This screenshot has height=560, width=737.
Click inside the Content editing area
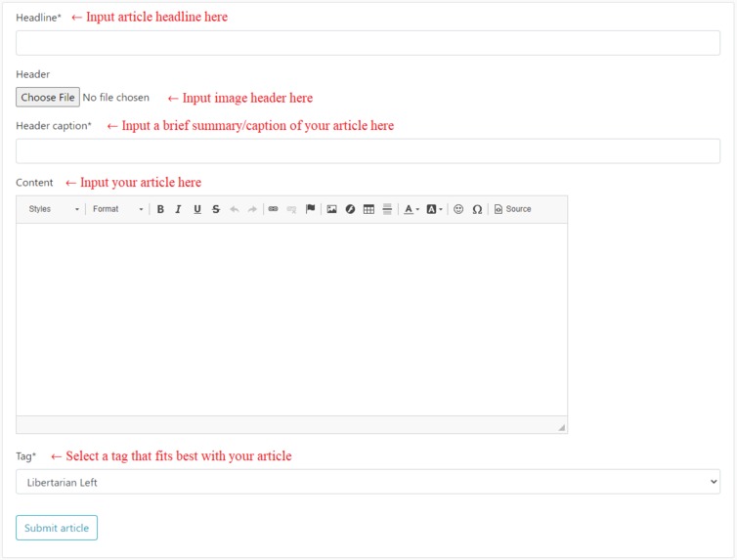pos(292,320)
